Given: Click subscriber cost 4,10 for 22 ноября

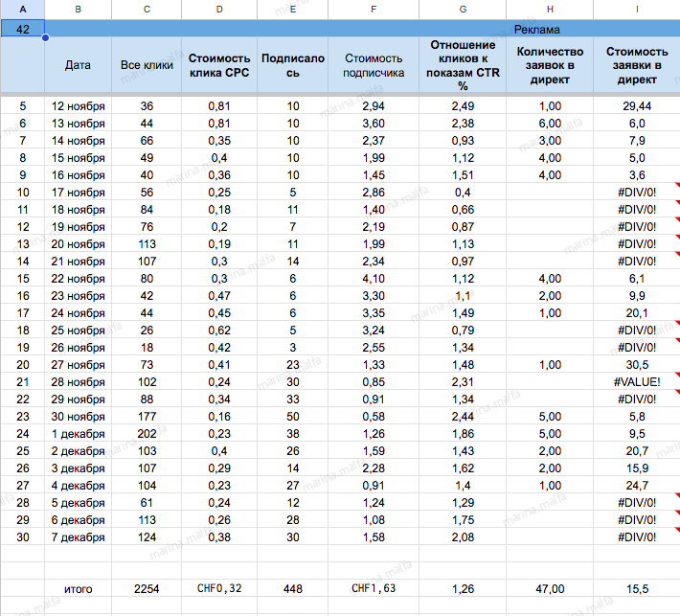Looking at the screenshot, I should [374, 279].
